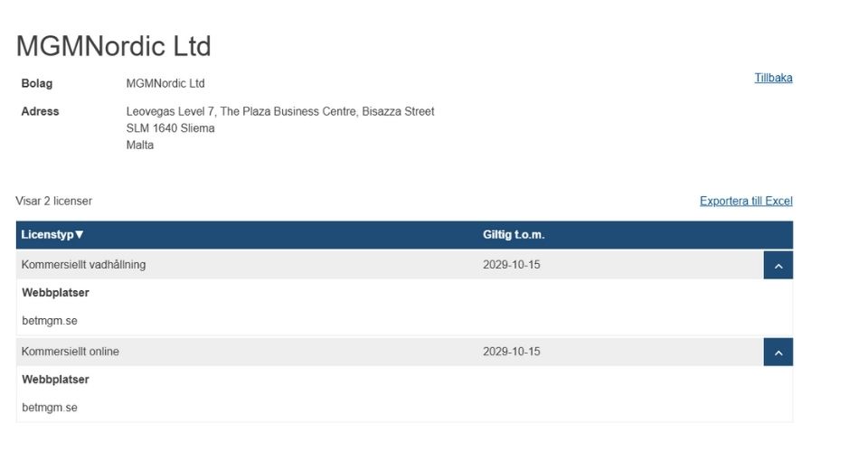The image size is (868, 452).
Task: Collapse the Kommersiellt vadhållning row chevron
Action: point(778,265)
